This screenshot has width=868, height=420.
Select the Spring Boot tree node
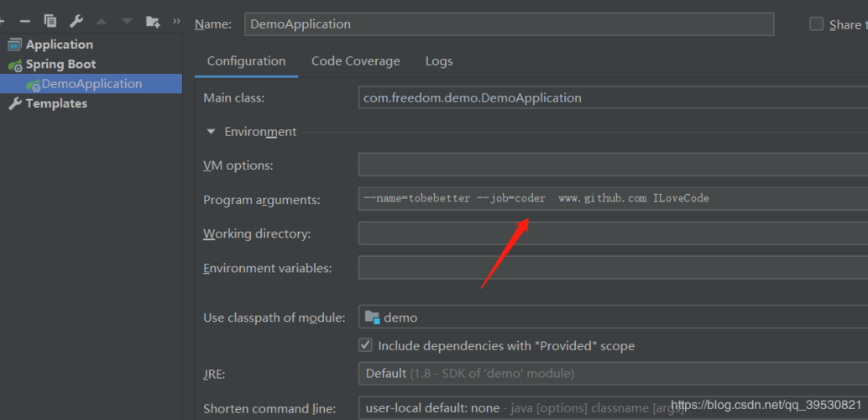tap(61, 65)
